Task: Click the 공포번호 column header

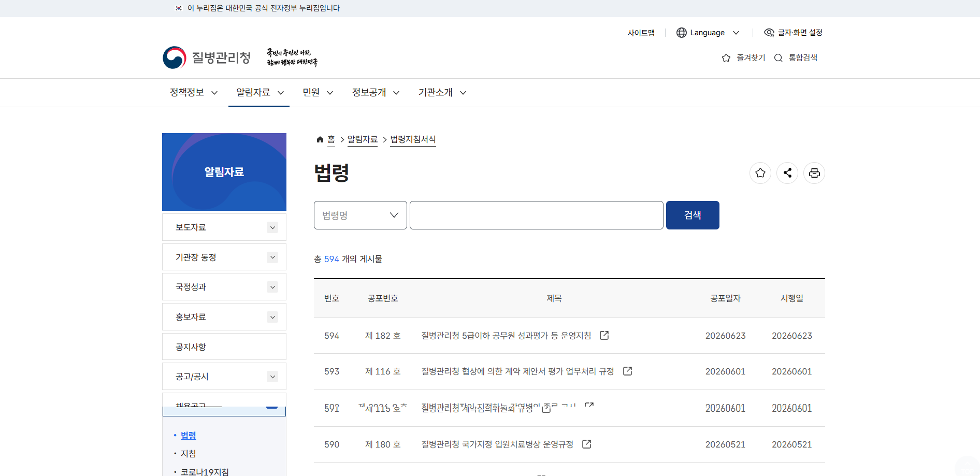Action: (x=383, y=298)
